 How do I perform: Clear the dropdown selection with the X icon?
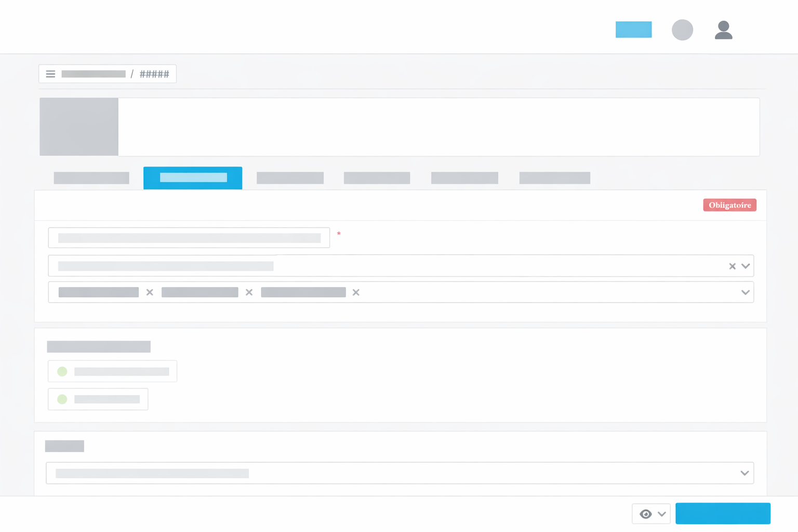pyautogui.click(x=731, y=265)
